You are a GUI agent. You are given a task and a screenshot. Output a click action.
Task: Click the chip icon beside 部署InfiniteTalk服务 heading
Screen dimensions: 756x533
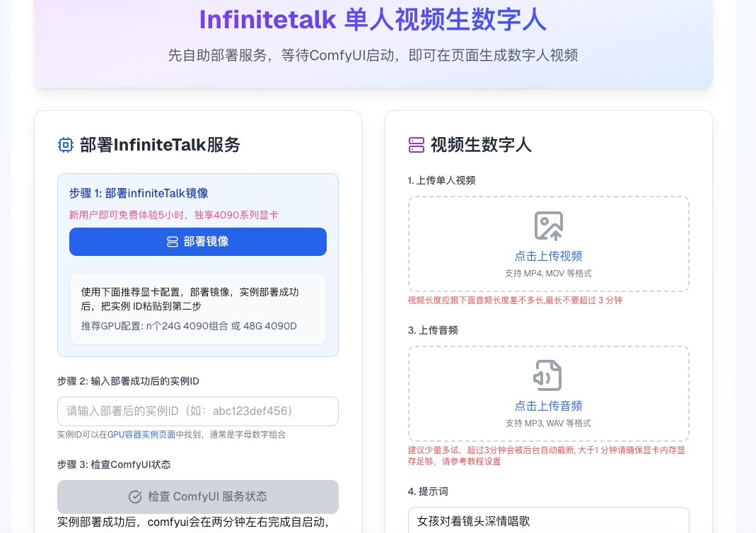pos(66,145)
